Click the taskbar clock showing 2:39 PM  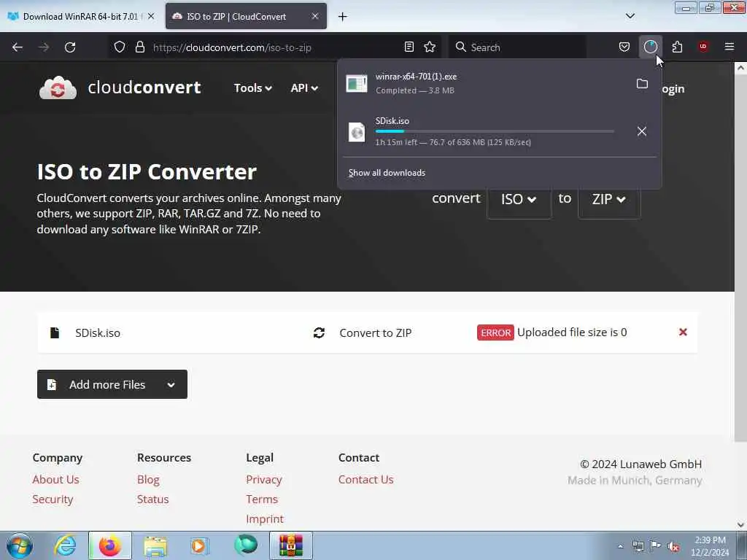[x=710, y=546]
